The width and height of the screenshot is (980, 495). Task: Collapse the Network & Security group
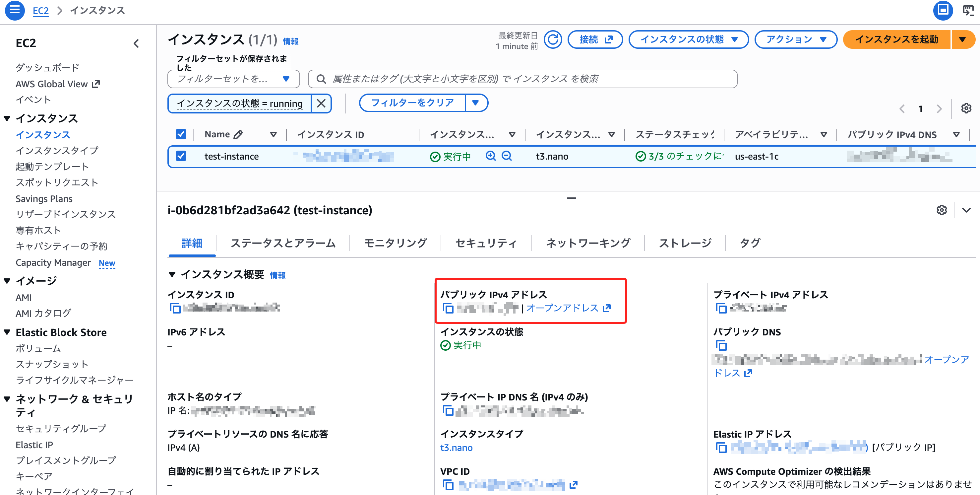point(7,399)
